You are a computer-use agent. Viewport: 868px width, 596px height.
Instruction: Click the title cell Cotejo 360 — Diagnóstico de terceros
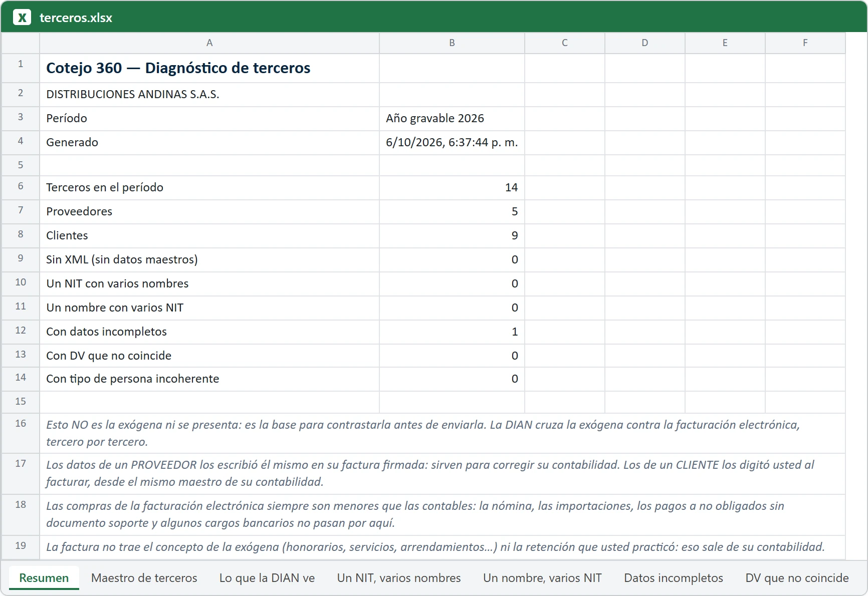point(209,68)
